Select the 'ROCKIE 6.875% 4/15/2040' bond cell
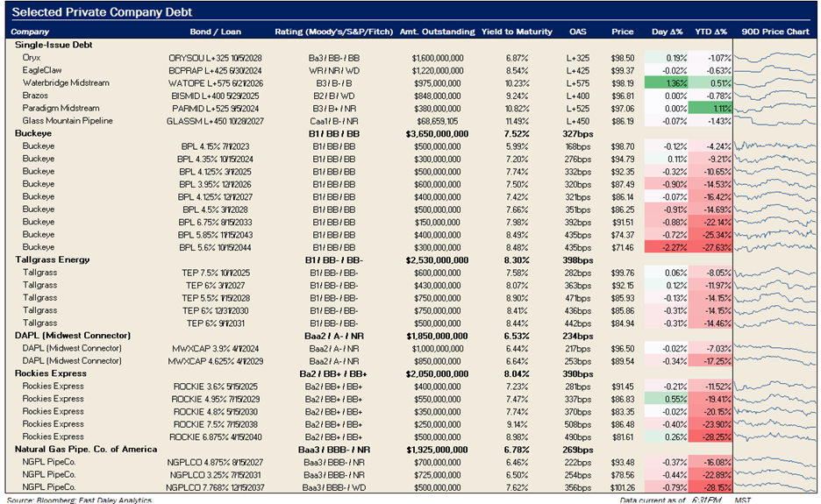 [x=215, y=437]
